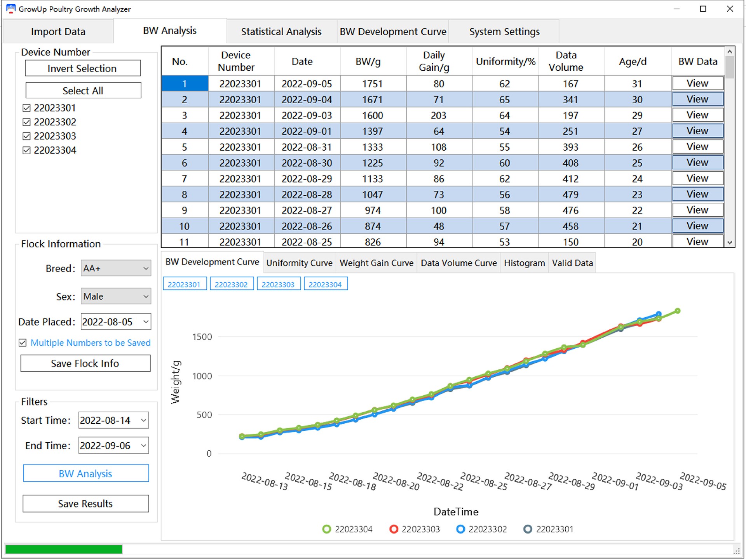The height and width of the screenshot is (560, 746).
Task: Open the Histogram chart tab
Action: 524,263
